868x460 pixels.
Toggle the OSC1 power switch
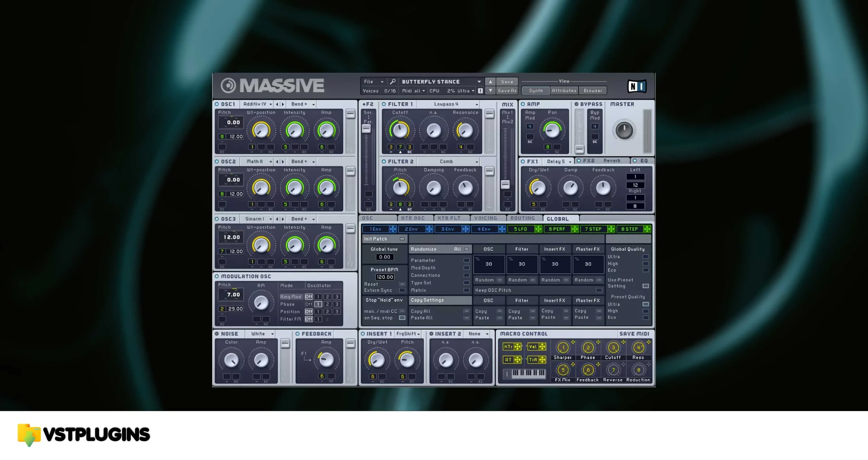[217, 104]
